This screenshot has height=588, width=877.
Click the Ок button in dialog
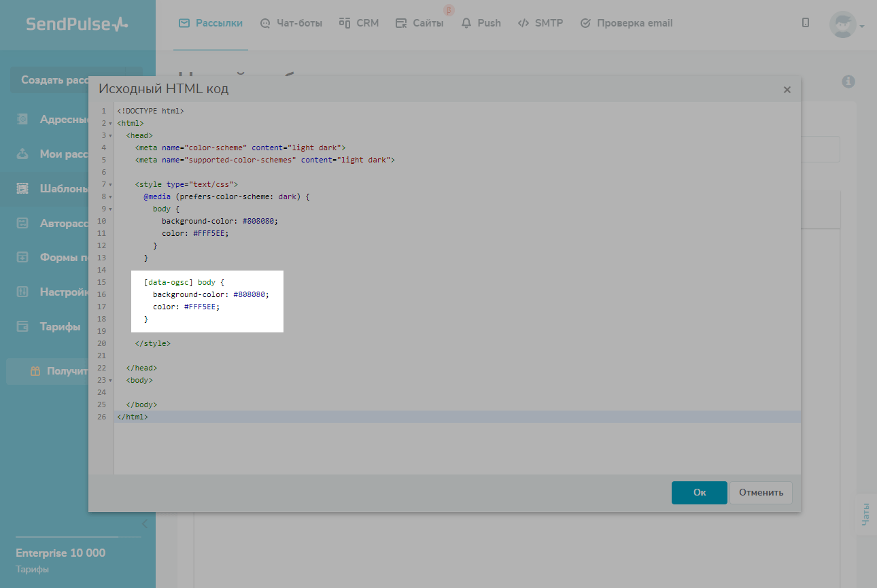[699, 493]
